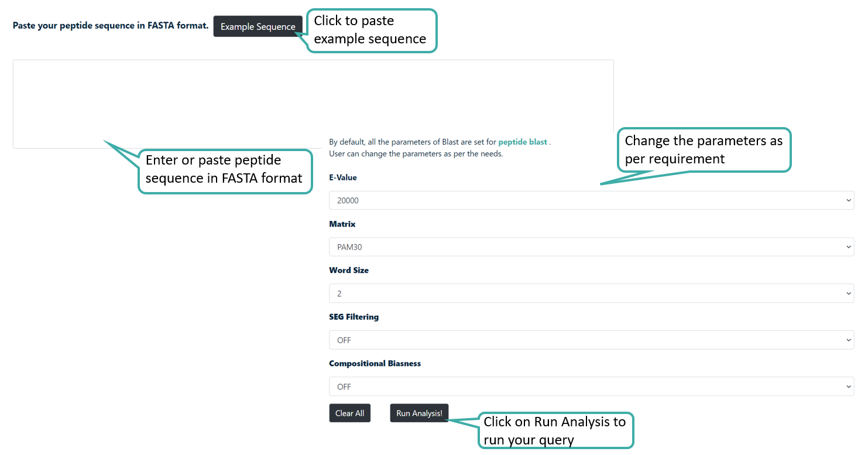Open the Matrix dropdown set to PAM30
The width and height of the screenshot is (868, 455).
click(591, 247)
